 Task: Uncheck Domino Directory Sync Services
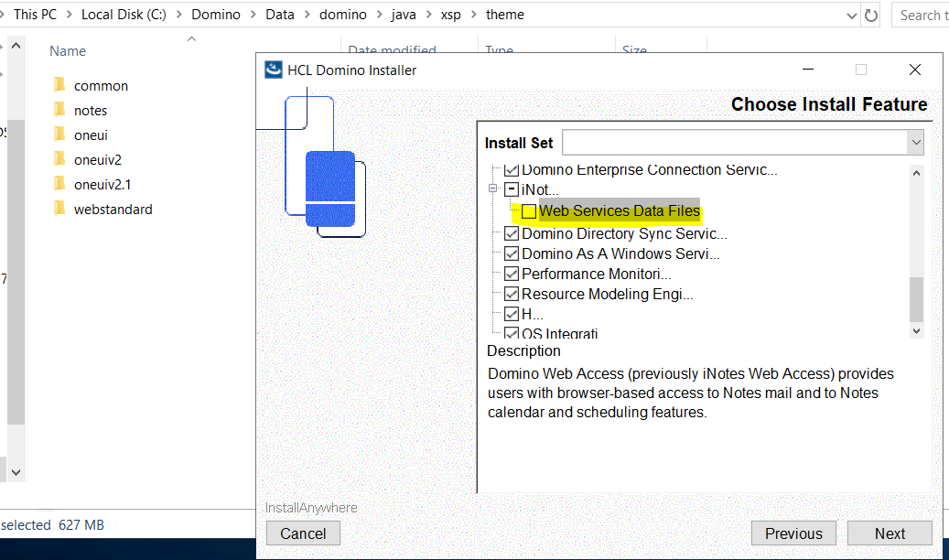click(x=512, y=233)
